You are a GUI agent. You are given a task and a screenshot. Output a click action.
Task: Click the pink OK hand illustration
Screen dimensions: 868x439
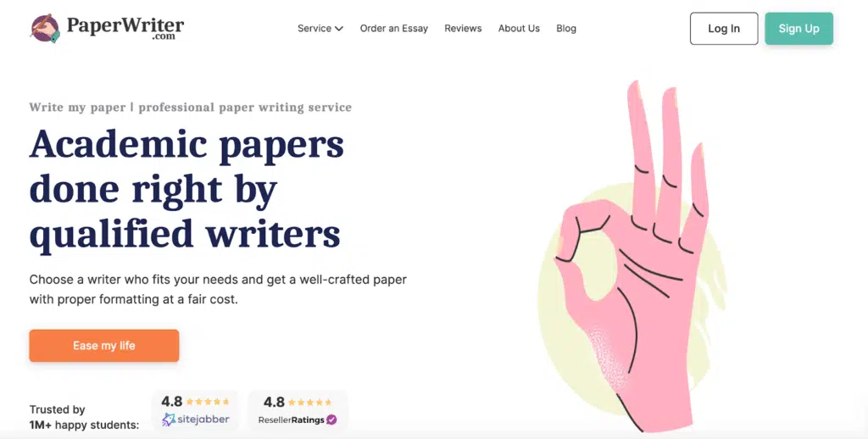pos(632,256)
